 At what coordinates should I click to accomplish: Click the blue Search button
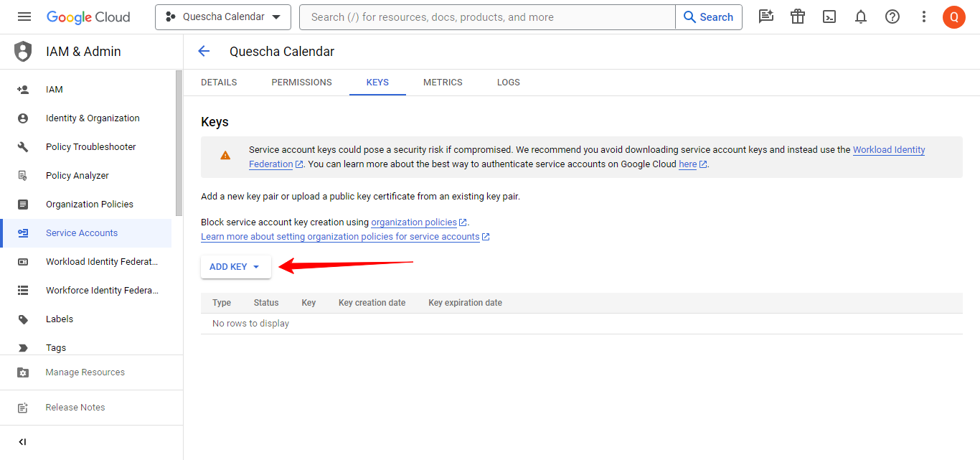[708, 17]
